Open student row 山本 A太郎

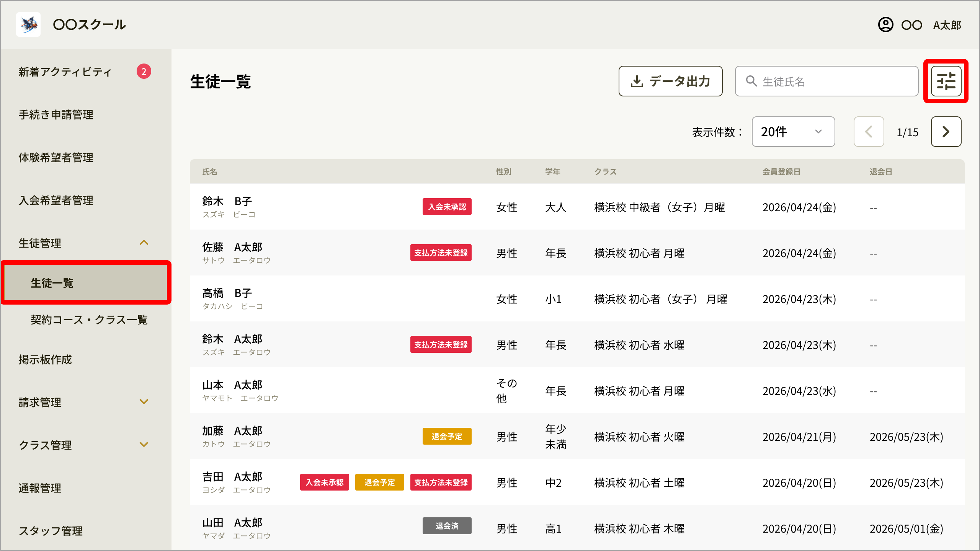pos(577,390)
